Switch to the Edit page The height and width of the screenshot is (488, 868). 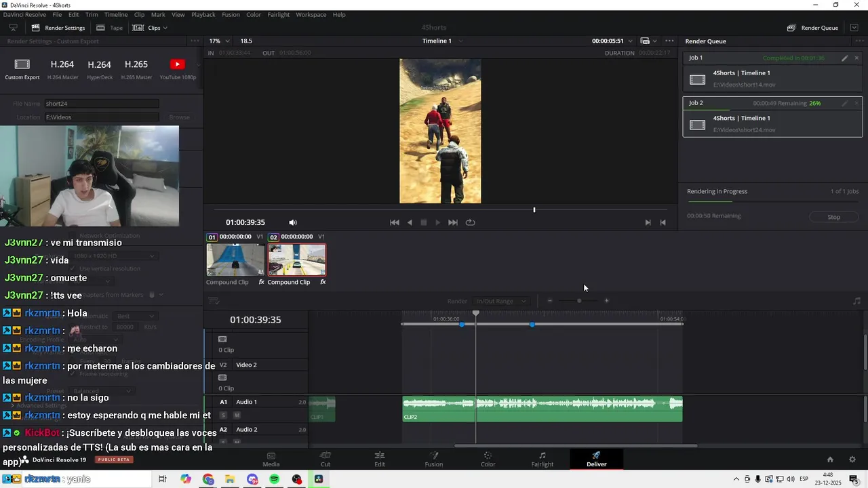click(380, 459)
